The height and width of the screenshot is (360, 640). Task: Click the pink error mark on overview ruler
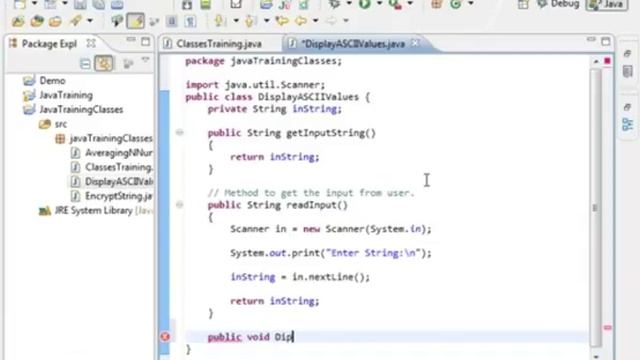(607, 328)
